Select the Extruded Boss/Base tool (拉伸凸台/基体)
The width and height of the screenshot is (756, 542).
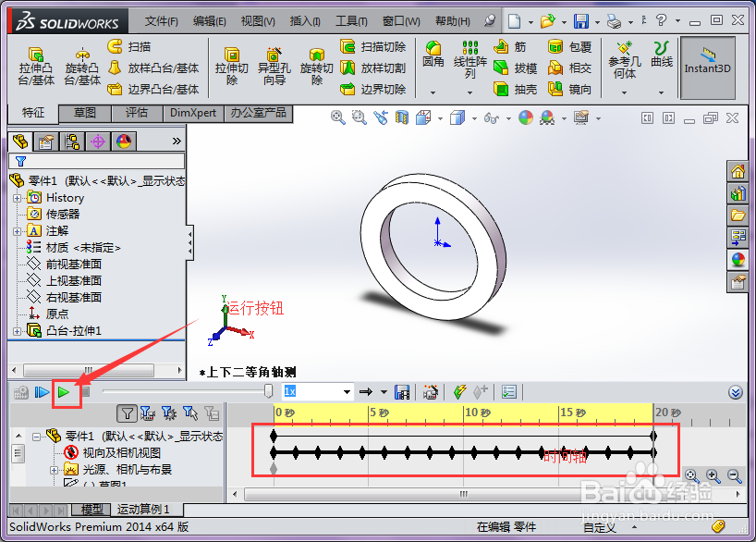[36, 66]
